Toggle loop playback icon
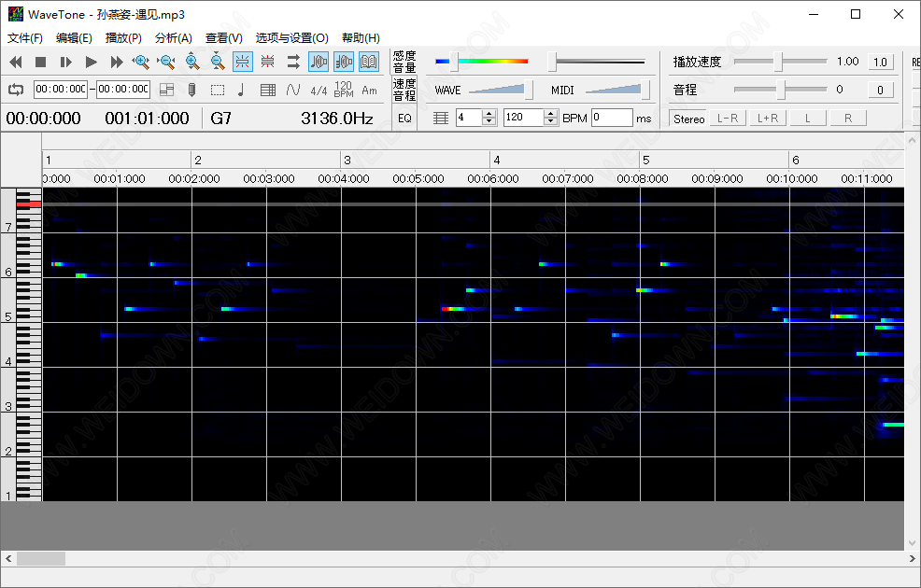921x588 pixels. coord(16,90)
